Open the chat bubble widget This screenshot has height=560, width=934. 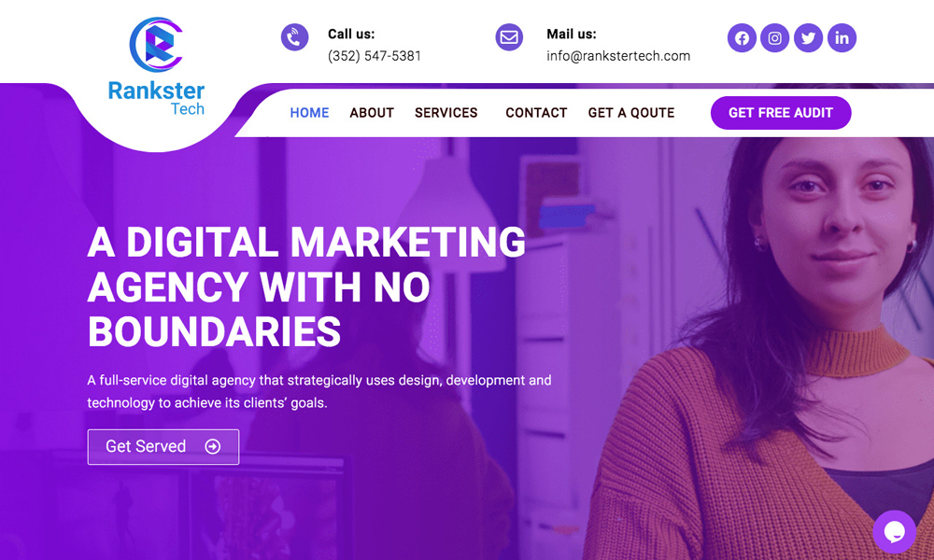894,531
